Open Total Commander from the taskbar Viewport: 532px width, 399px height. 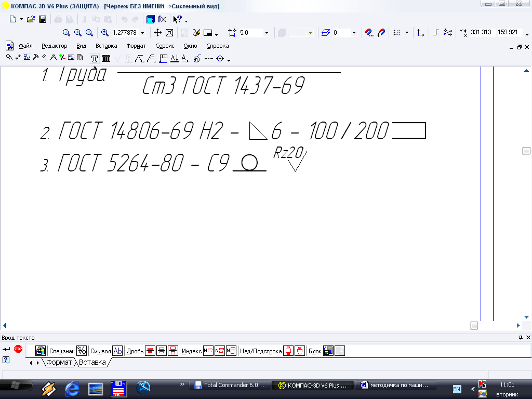(x=230, y=385)
